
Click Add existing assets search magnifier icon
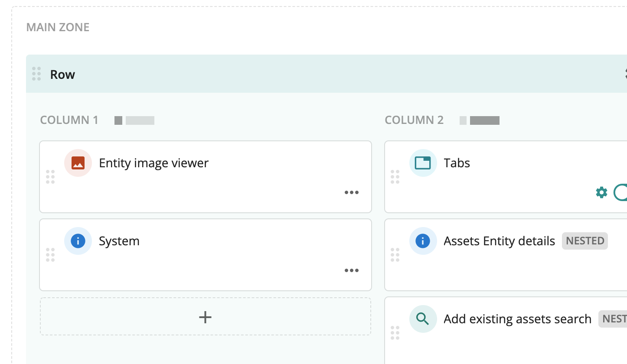point(423,319)
